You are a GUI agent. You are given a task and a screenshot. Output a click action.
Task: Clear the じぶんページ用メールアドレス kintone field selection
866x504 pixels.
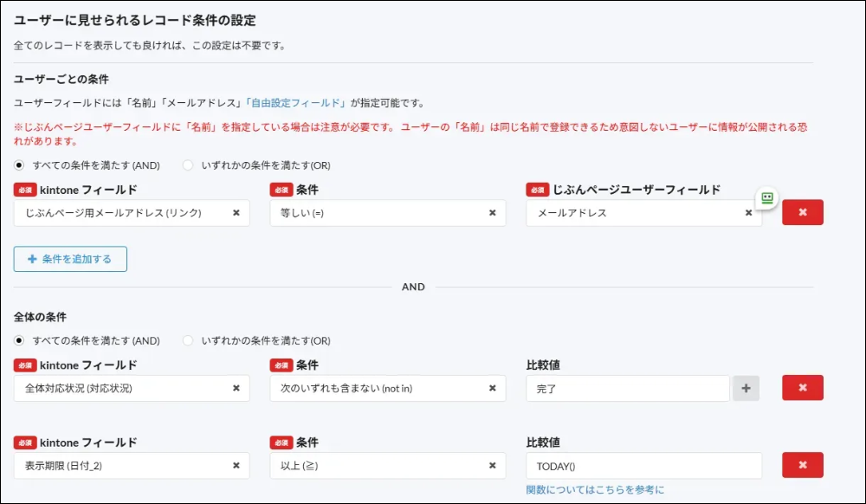click(236, 213)
